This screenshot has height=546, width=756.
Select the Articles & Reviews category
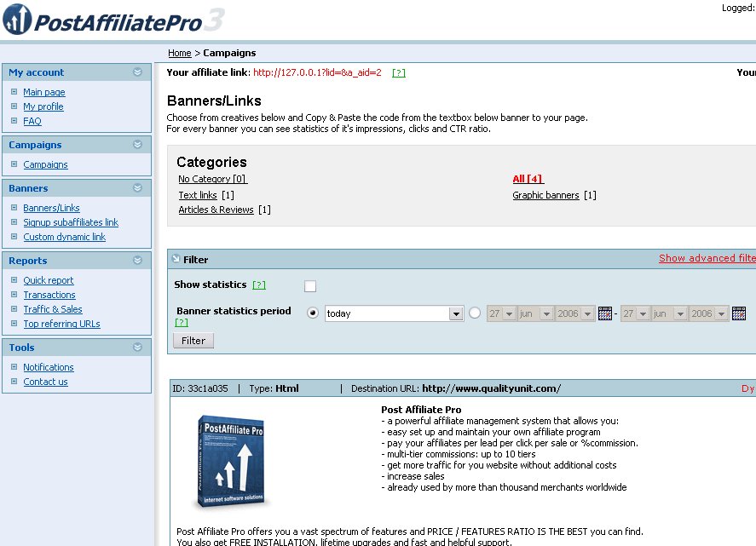point(216,210)
